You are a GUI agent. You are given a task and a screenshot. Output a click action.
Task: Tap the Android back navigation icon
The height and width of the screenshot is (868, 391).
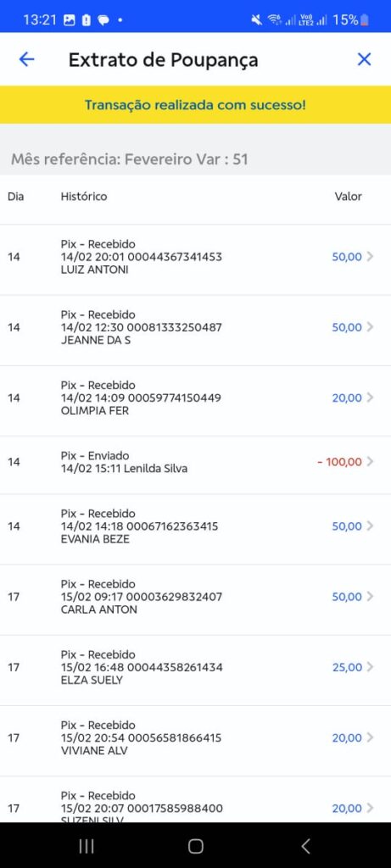(305, 845)
